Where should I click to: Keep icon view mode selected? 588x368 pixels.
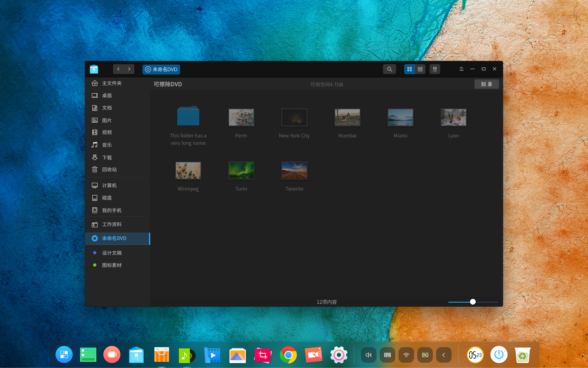[x=409, y=69]
